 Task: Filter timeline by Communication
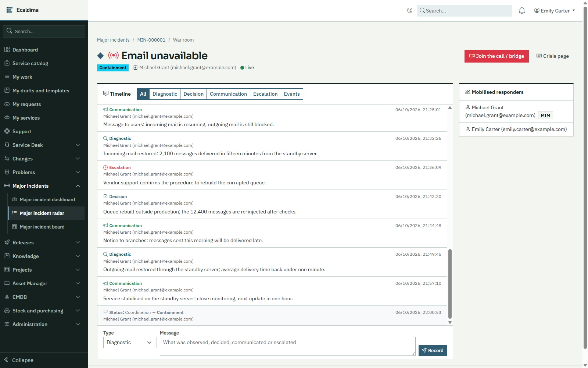[x=228, y=94]
